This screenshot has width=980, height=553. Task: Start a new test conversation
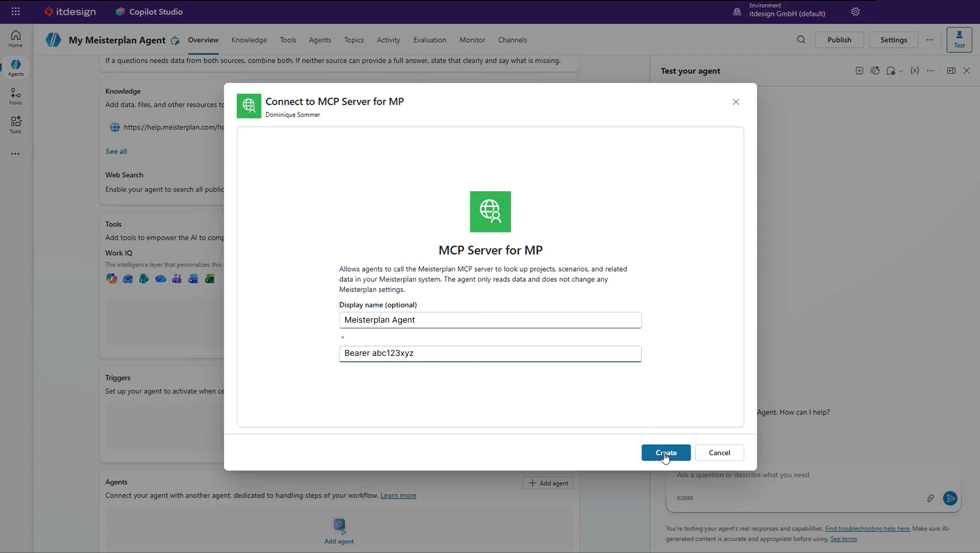pos(860,71)
